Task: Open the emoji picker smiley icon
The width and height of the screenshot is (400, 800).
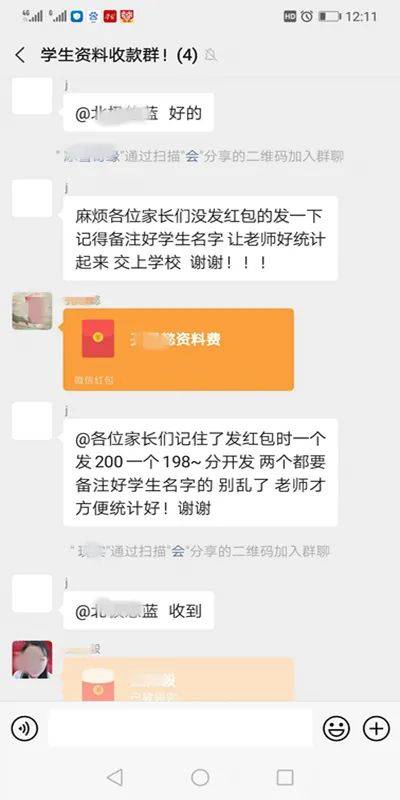Action: (336, 728)
